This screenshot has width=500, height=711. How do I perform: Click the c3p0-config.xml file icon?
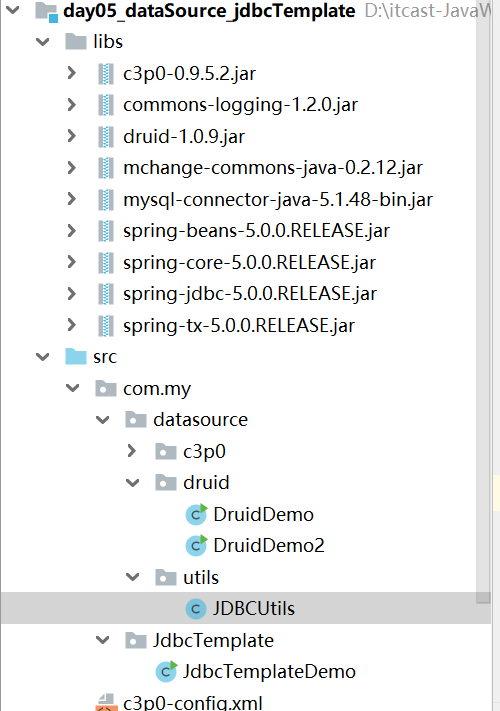coord(107,702)
